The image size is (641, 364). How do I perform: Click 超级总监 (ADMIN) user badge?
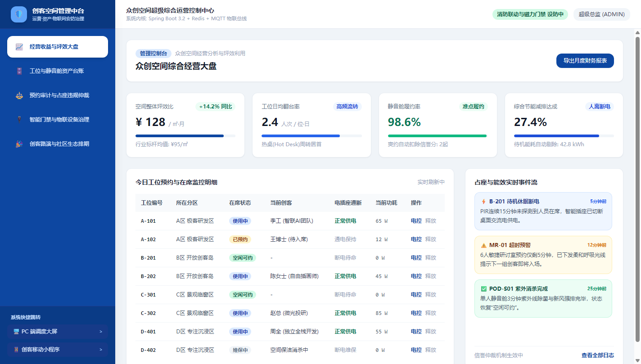pos(601,14)
